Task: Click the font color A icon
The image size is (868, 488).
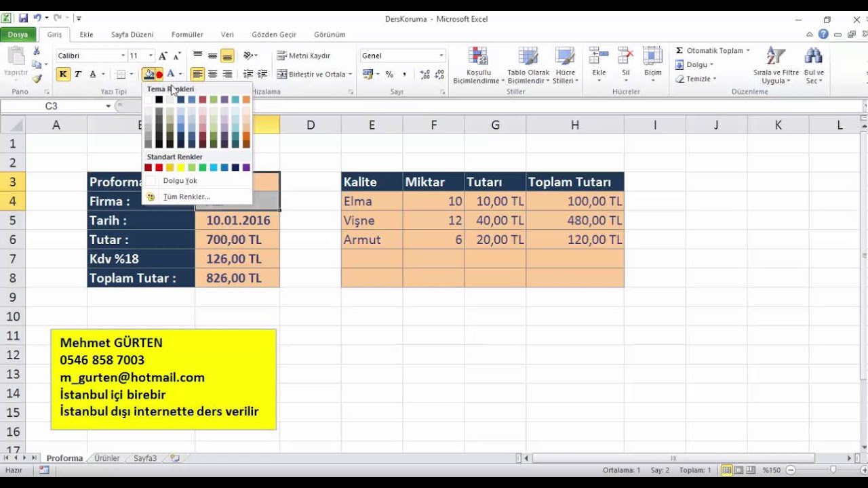Action: (170, 75)
